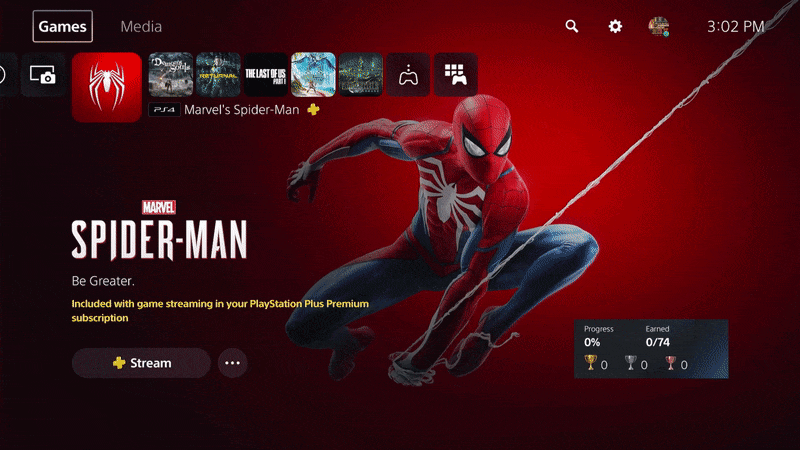Click the gold trophy icon
The height and width of the screenshot is (450, 800).
[x=590, y=363]
